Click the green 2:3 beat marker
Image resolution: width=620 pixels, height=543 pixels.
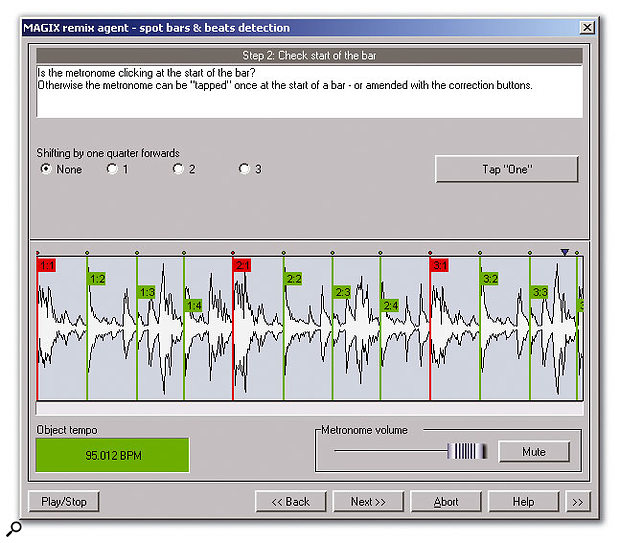342,292
